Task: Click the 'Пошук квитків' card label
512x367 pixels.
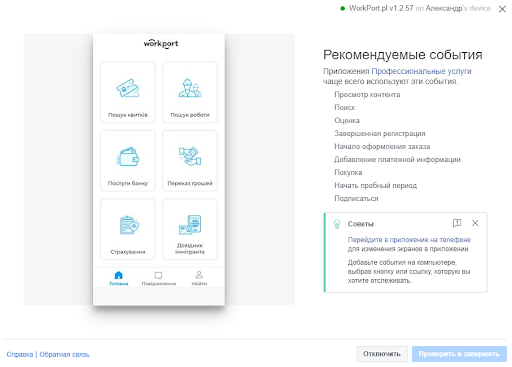Action: tap(128, 115)
